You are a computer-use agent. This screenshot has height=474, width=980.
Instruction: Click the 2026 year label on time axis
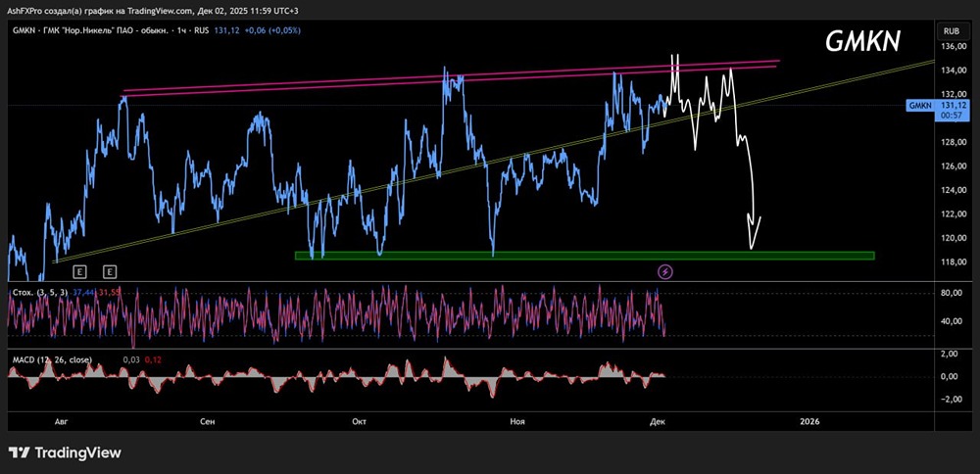click(809, 422)
